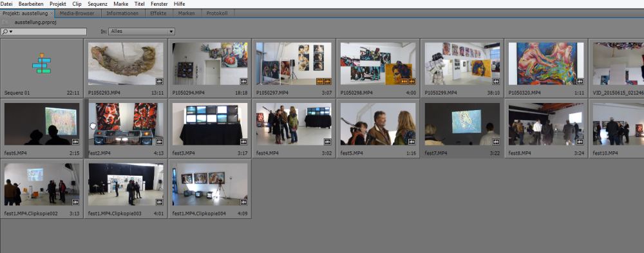Click the filmstrip badge on fest6.MP4 thumbnail
This screenshot has width=644, height=253.
click(x=75, y=142)
